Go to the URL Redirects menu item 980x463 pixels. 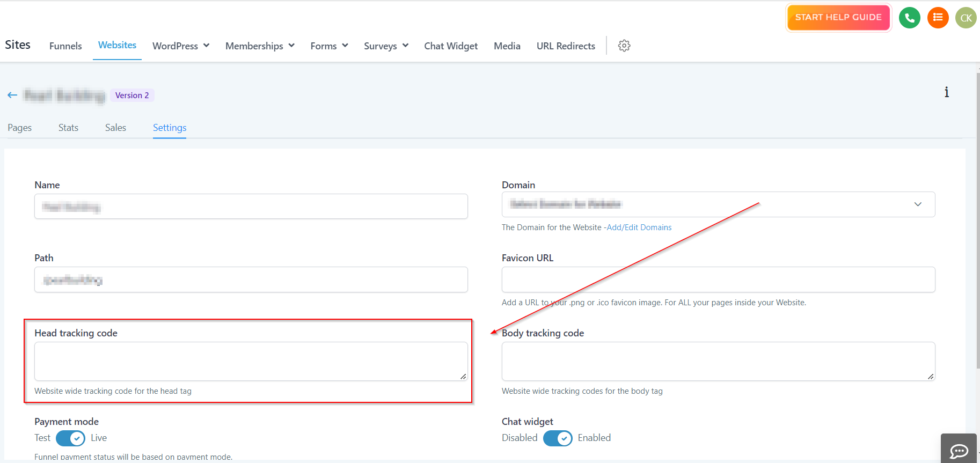[x=566, y=46]
